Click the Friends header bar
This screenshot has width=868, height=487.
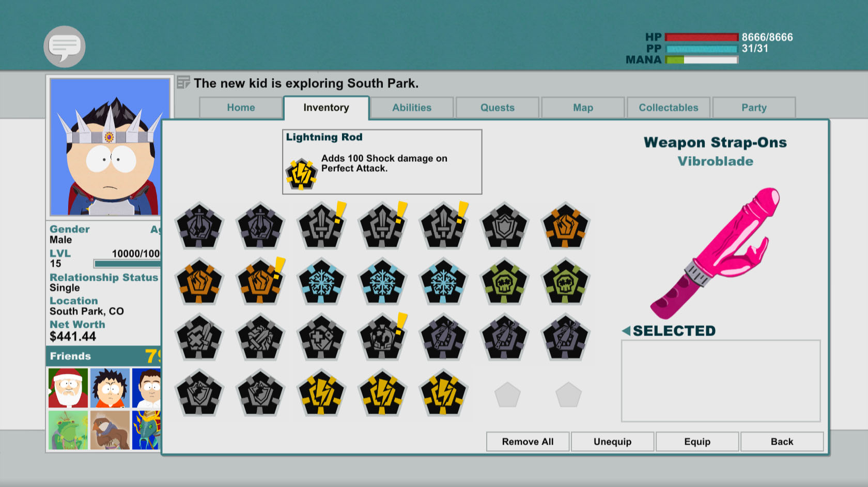point(104,356)
